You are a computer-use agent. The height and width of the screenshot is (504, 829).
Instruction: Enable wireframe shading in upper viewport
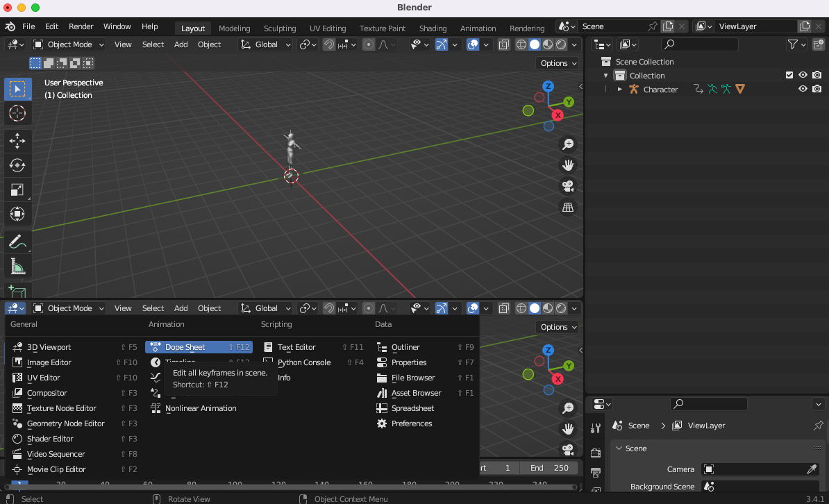(521, 44)
